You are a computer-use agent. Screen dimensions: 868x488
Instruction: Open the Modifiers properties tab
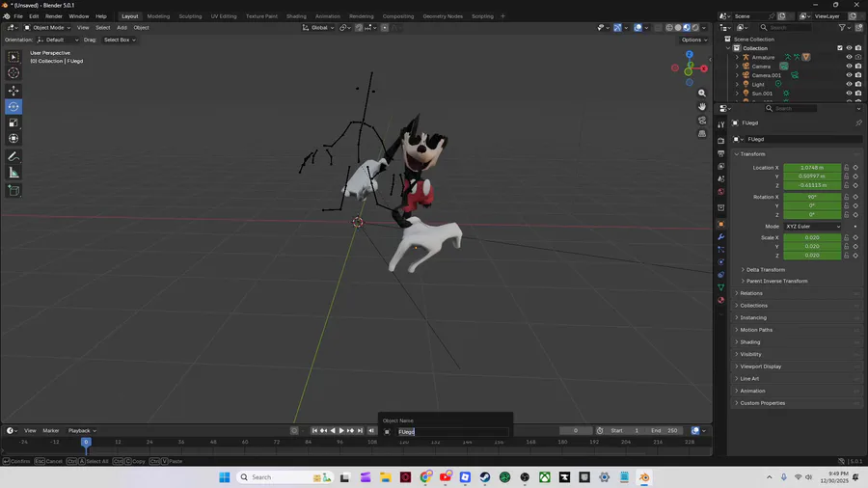pos(720,237)
